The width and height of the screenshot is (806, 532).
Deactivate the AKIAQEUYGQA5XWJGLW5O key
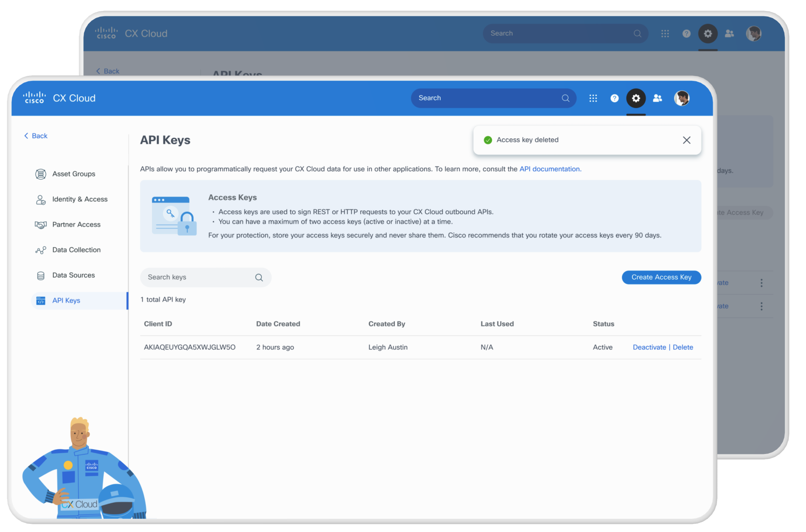(x=649, y=347)
